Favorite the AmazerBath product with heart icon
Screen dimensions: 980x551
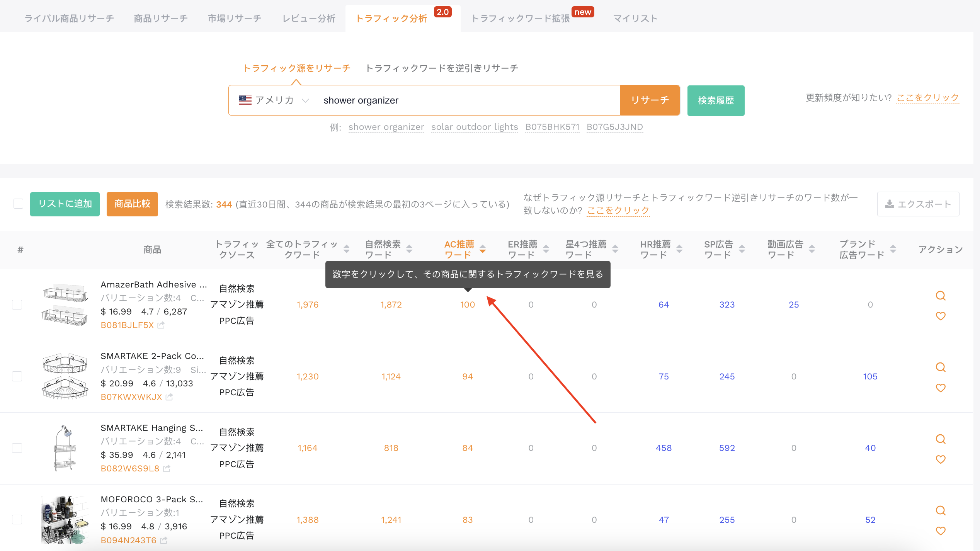click(941, 316)
